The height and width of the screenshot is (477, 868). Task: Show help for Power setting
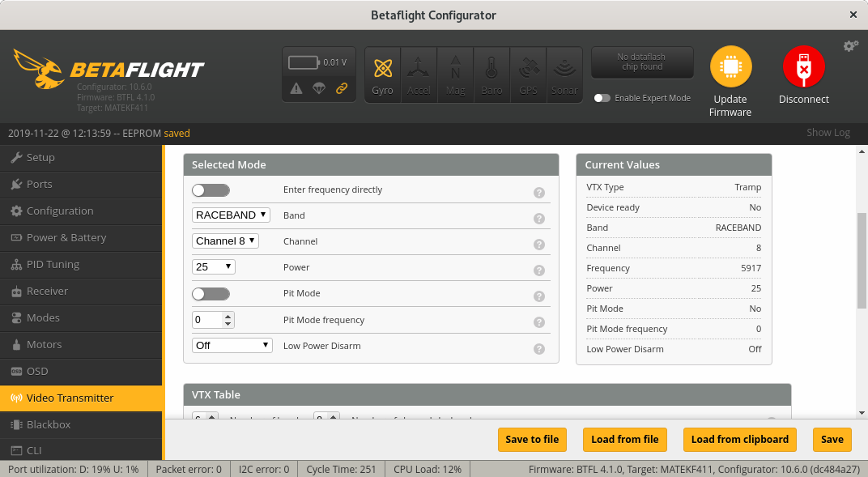(x=539, y=270)
